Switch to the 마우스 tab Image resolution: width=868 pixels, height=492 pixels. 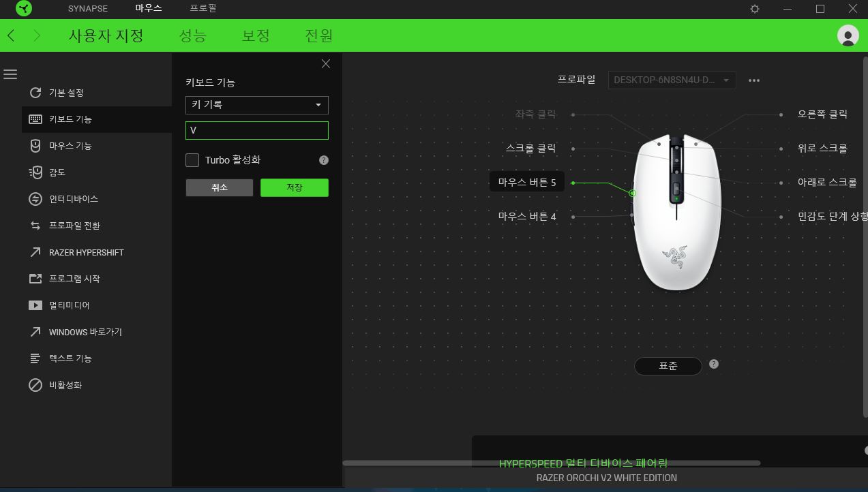click(149, 8)
